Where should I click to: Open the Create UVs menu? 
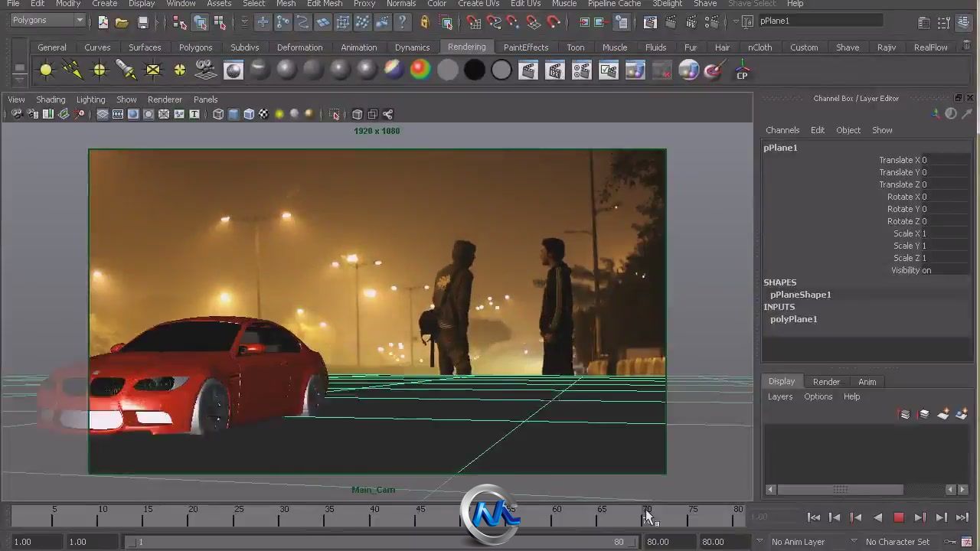pos(479,4)
